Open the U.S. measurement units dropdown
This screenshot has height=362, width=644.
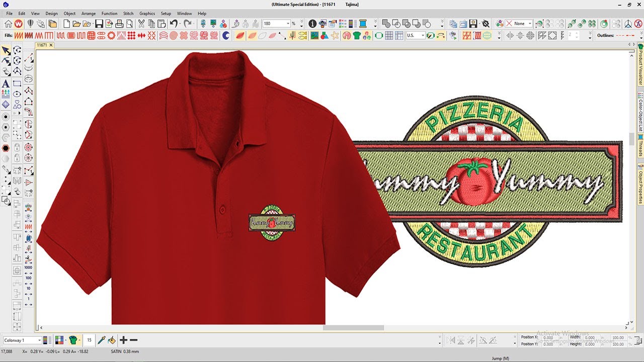click(x=423, y=36)
